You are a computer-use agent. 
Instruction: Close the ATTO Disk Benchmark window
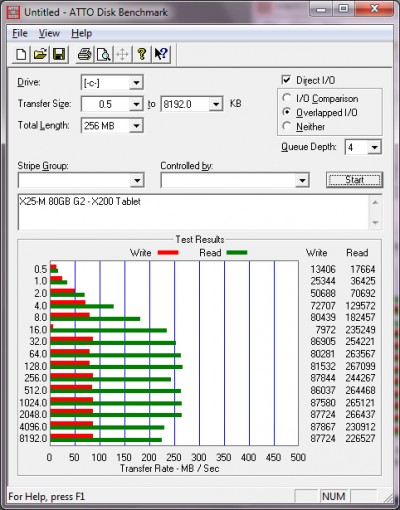coord(374,9)
